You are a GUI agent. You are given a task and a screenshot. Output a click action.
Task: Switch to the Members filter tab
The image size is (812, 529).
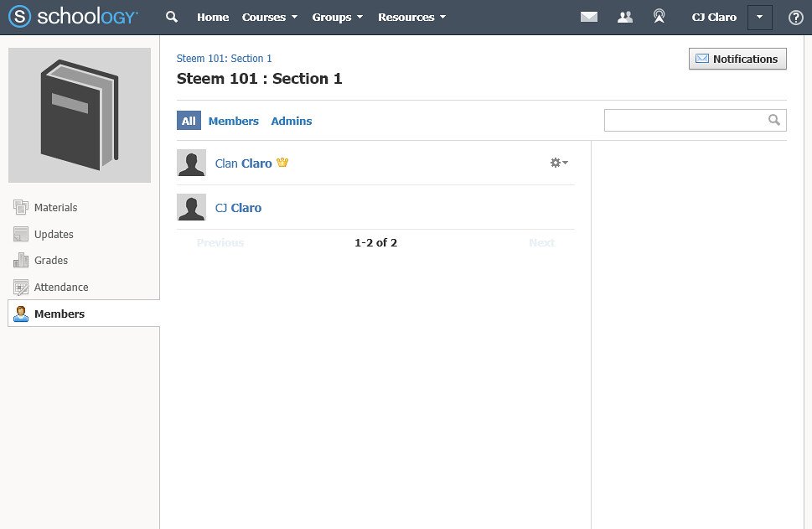click(233, 121)
